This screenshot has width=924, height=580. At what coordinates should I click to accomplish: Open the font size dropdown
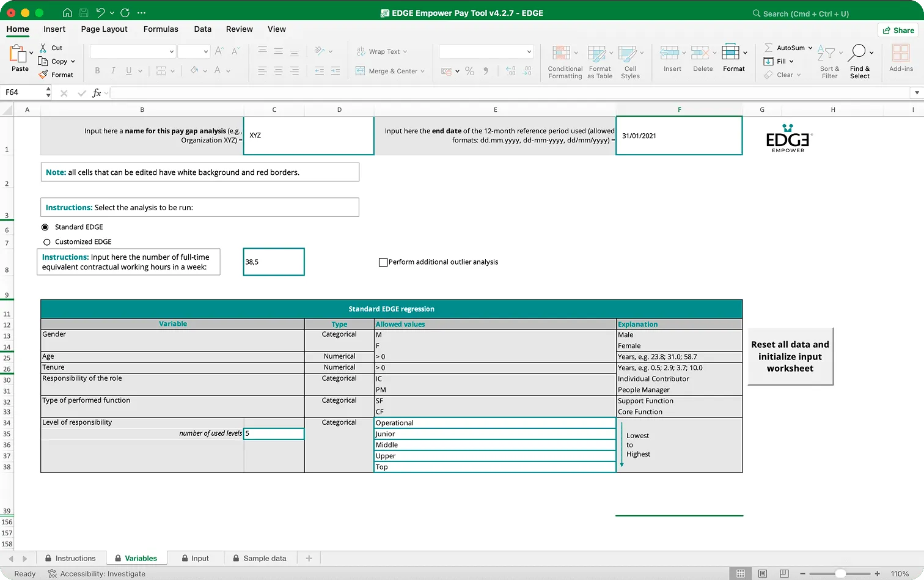[x=205, y=51]
